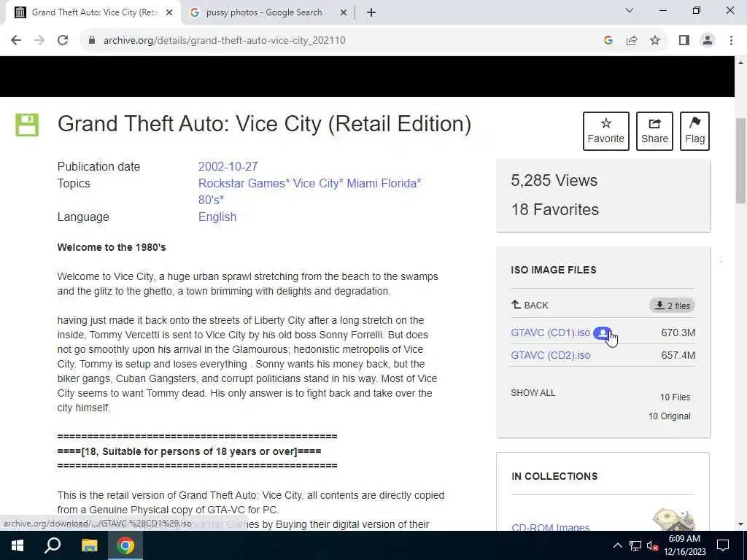Screen dimensions: 747x560
Task: Click the muted volume tray icon
Action: pos(653,545)
